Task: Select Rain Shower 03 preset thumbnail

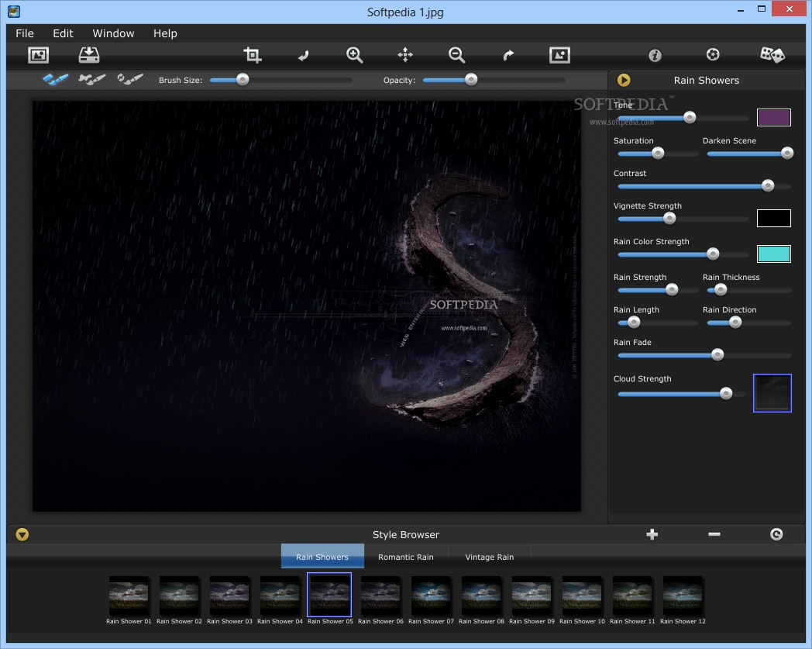Action: [229, 595]
